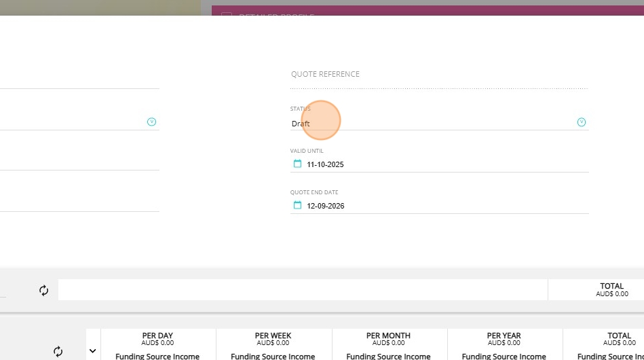Click the AUD$ 0.00 amount under PER DAY
This screenshot has height=360, width=644.
pos(157,343)
